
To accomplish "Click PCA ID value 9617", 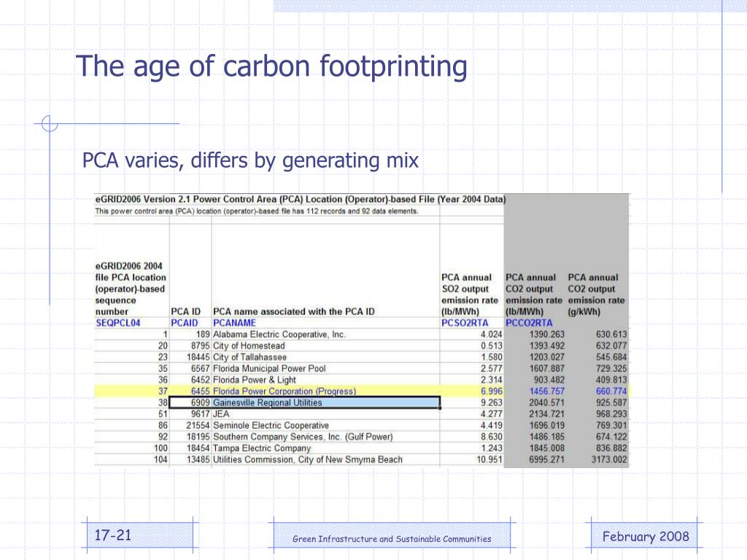I will [201, 414].
